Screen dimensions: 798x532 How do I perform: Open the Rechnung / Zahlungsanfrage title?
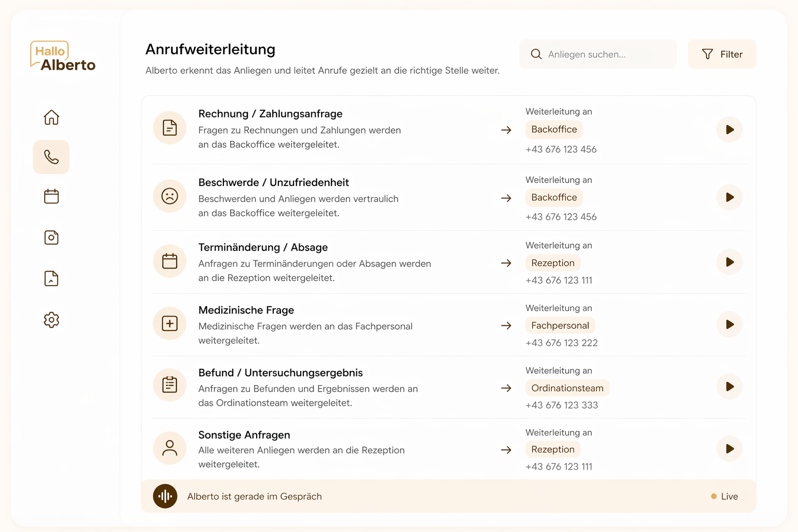270,114
